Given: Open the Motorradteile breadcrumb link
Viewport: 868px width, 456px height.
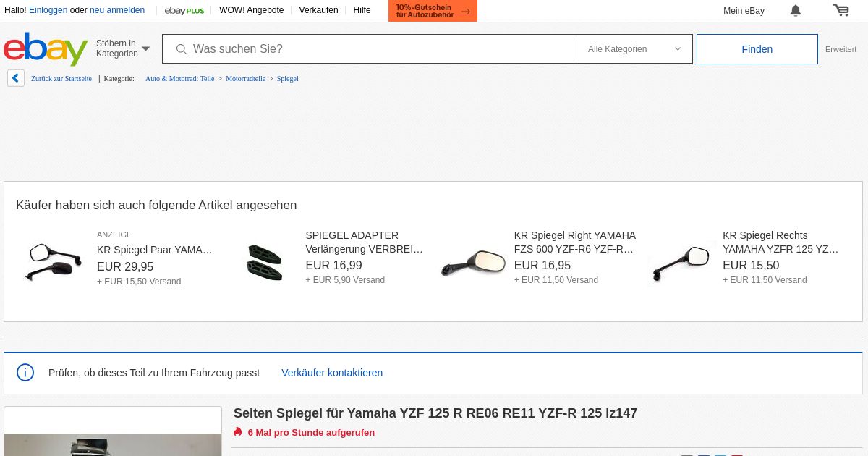Looking at the screenshot, I should click(x=245, y=78).
